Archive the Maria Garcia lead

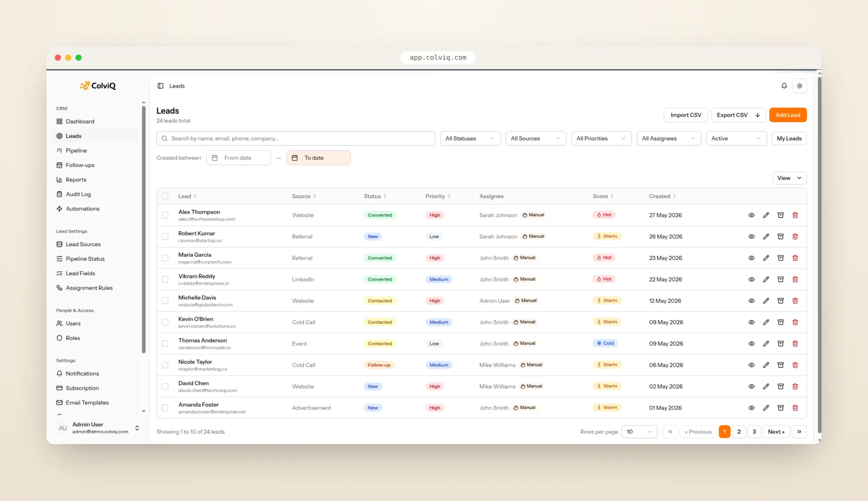(x=780, y=258)
